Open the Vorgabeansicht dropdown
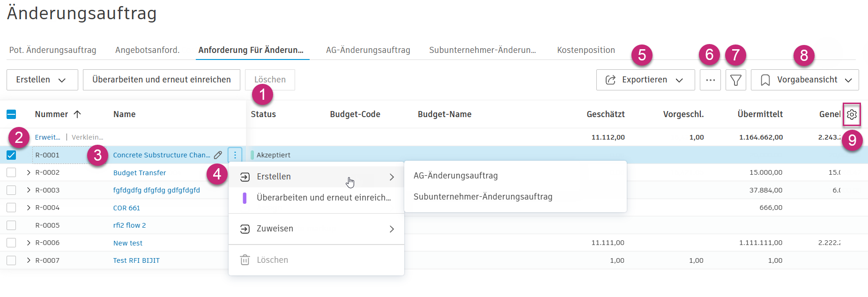 point(805,80)
